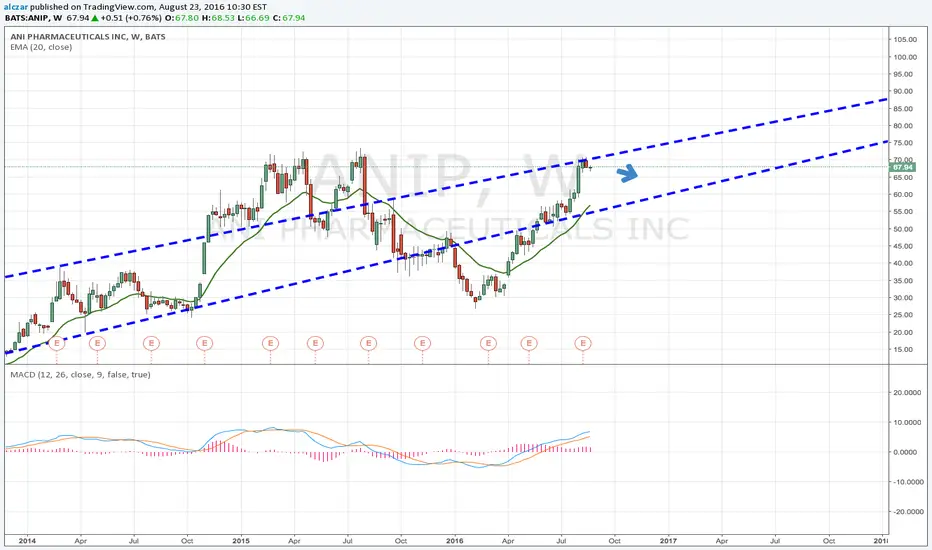Click the 60.00 price axis label
932x550 pixels.
pyautogui.click(x=905, y=194)
